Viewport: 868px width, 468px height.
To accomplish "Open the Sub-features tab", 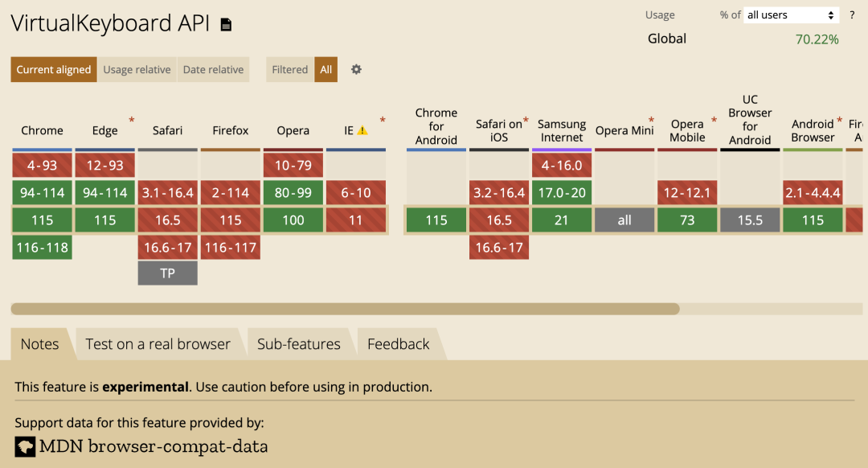I will pyautogui.click(x=299, y=344).
